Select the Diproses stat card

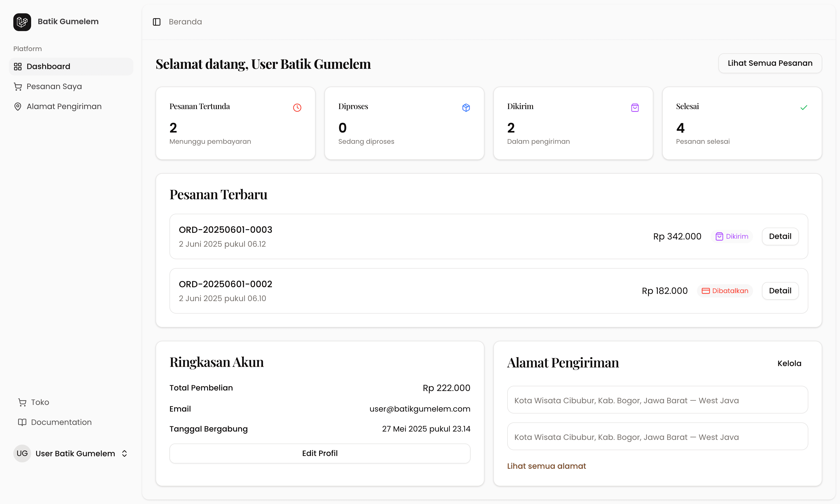(404, 123)
